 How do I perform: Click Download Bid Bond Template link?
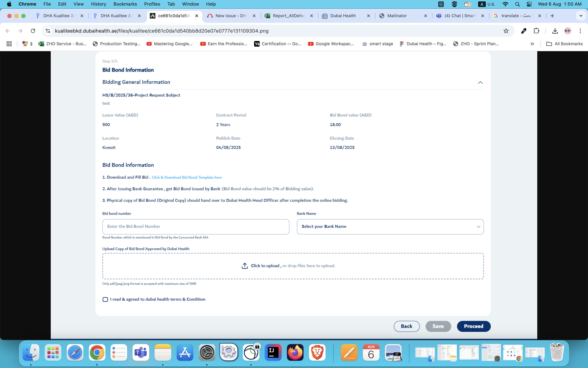coord(187,177)
